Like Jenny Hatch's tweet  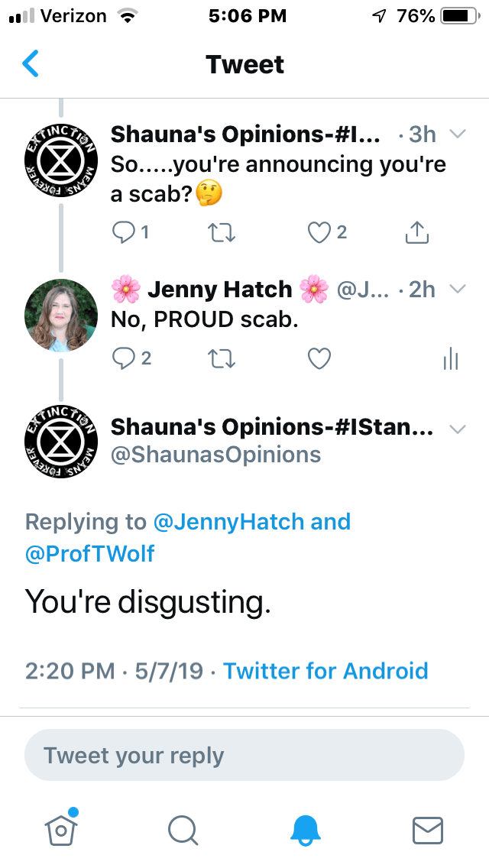click(319, 358)
